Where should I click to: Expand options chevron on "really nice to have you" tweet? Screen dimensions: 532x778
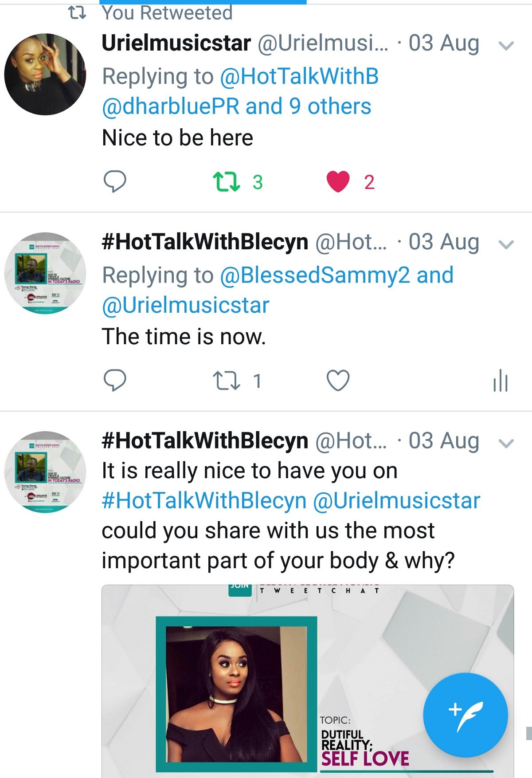[506, 443]
